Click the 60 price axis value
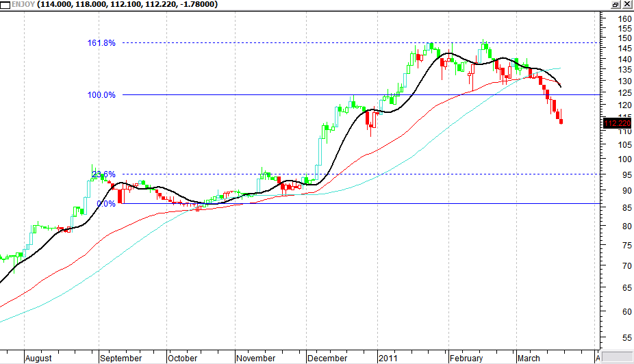This screenshot has height=364, width=634. pyautogui.click(x=627, y=311)
